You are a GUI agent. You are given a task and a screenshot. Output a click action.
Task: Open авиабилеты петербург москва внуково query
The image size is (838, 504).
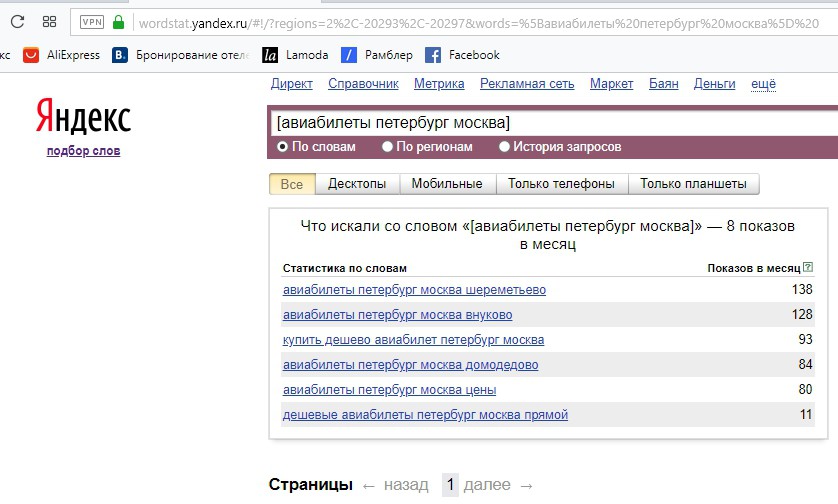tap(397, 315)
